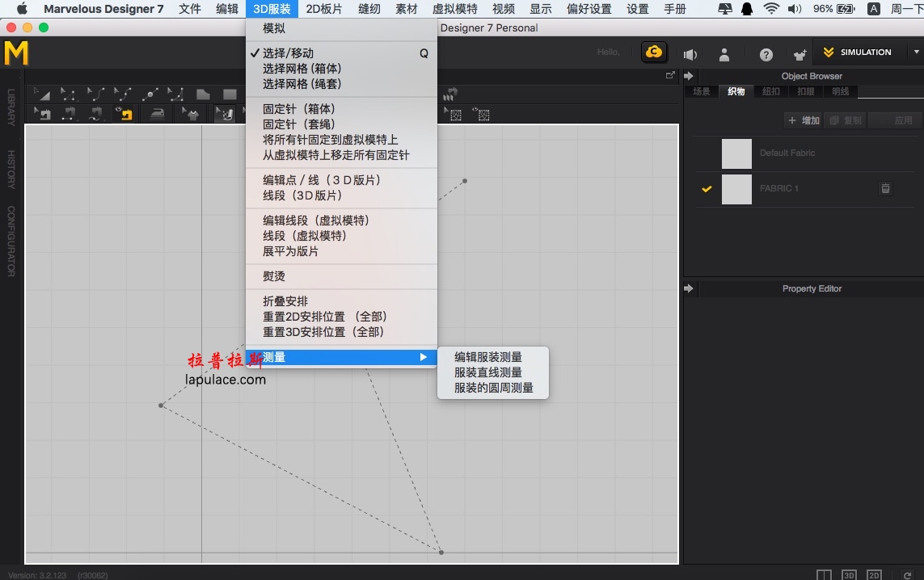Collapse the Property Editor panel arrow
The height and width of the screenshot is (580, 924).
point(688,288)
